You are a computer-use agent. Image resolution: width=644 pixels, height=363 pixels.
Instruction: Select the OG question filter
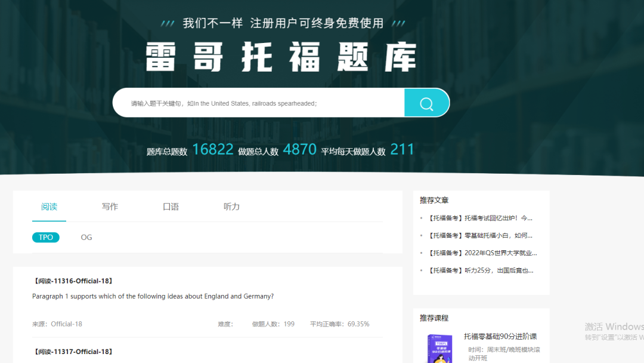pyautogui.click(x=86, y=237)
